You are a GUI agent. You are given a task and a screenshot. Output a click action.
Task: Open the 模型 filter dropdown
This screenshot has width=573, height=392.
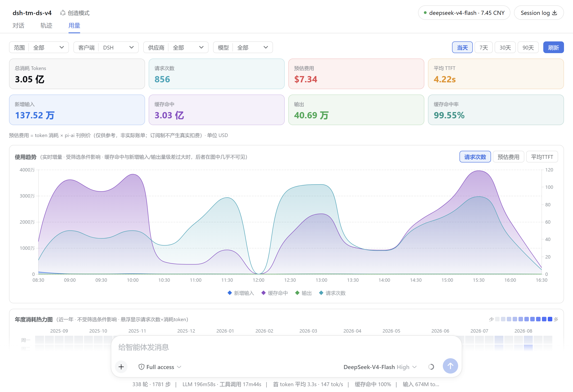pos(243,47)
